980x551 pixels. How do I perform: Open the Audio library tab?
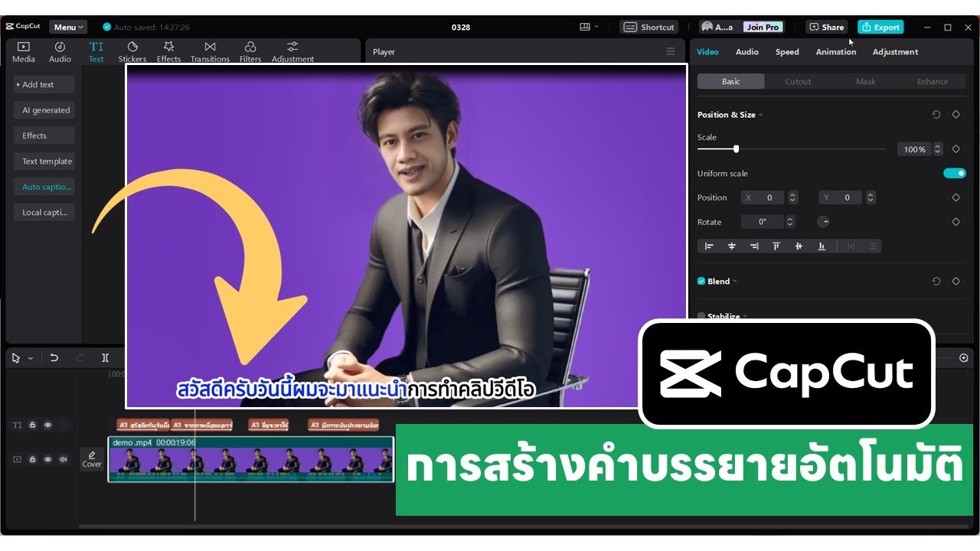(x=60, y=52)
